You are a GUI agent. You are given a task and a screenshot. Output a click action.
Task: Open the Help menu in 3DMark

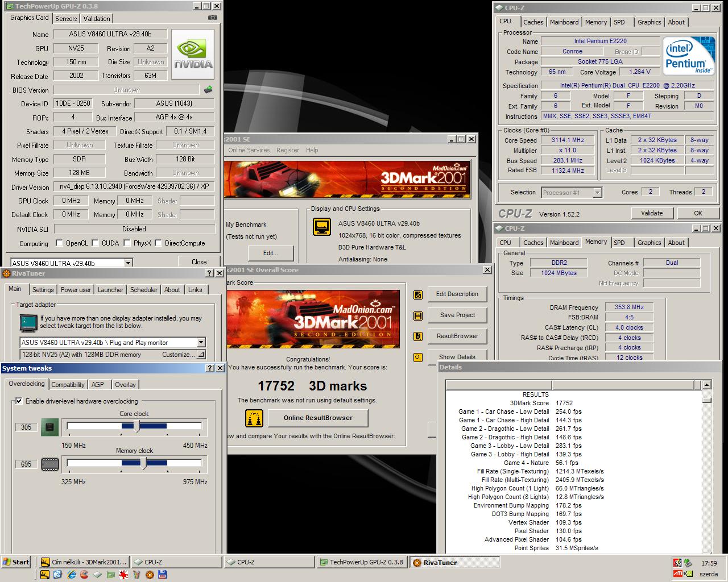coord(312,151)
